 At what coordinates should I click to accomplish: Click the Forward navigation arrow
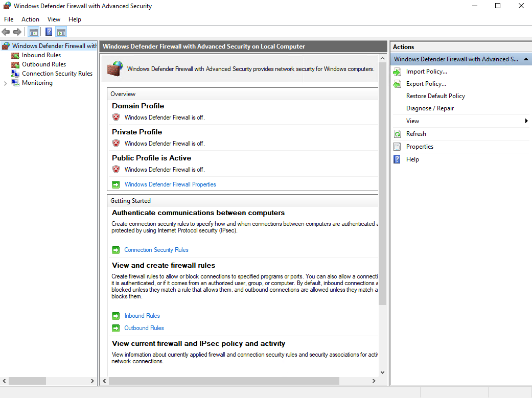coord(16,32)
